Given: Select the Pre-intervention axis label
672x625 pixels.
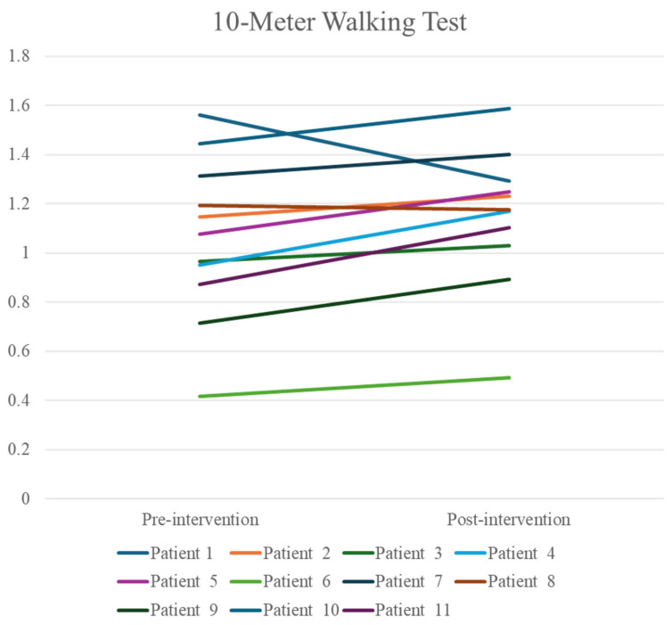Looking at the screenshot, I should coord(201,519).
